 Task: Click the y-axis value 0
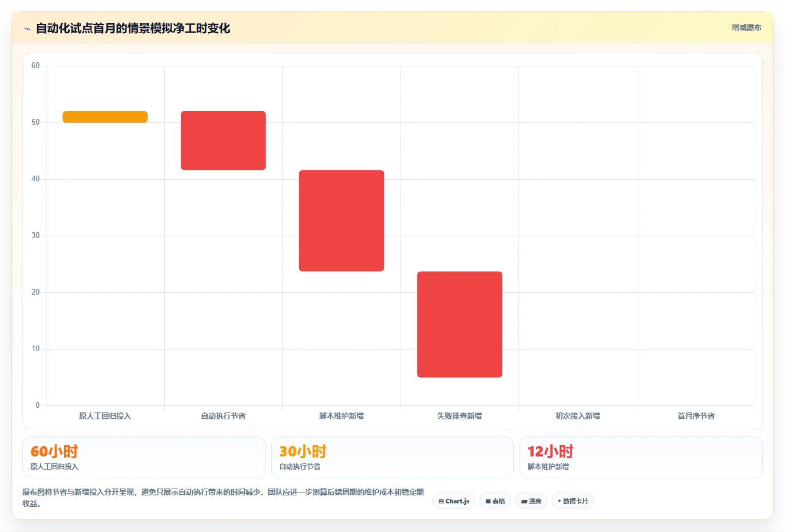38,406
